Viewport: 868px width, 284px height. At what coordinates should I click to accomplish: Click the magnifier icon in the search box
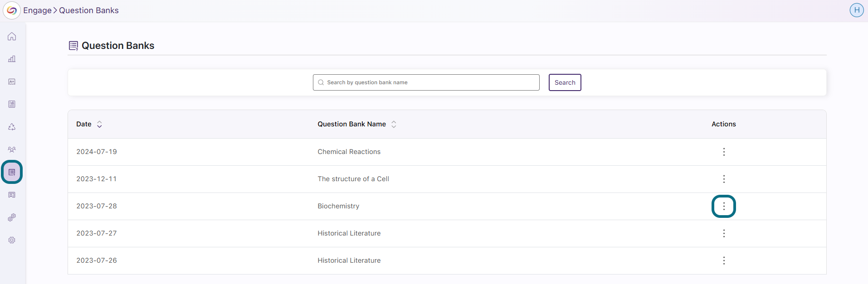click(321, 82)
